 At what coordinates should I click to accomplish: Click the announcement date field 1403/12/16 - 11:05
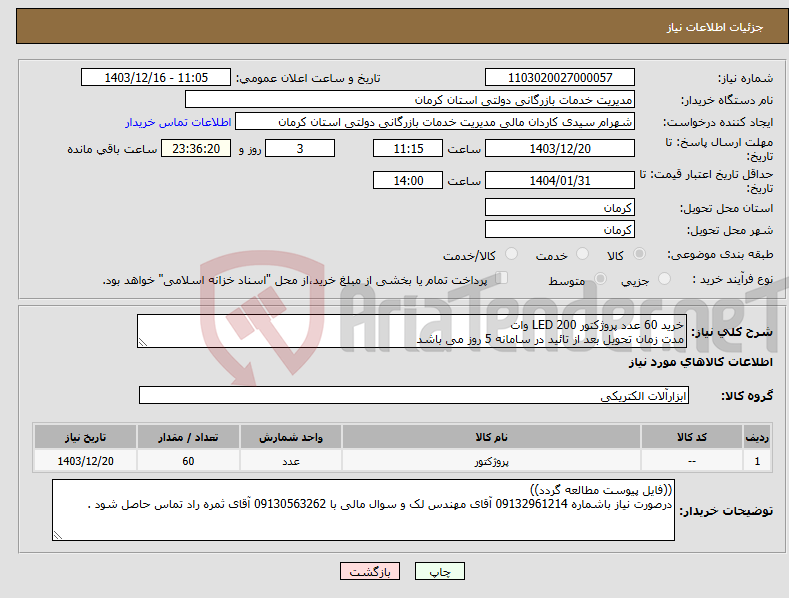tap(156, 78)
